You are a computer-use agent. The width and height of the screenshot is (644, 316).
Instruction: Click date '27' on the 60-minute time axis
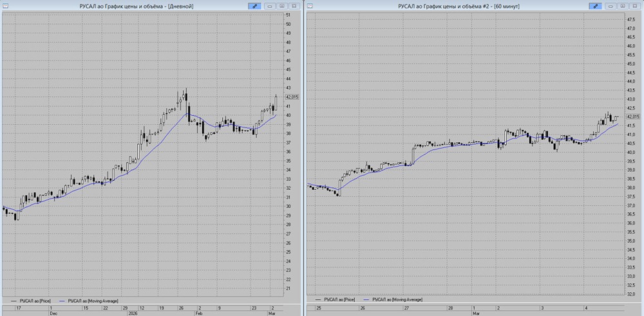click(x=406, y=308)
